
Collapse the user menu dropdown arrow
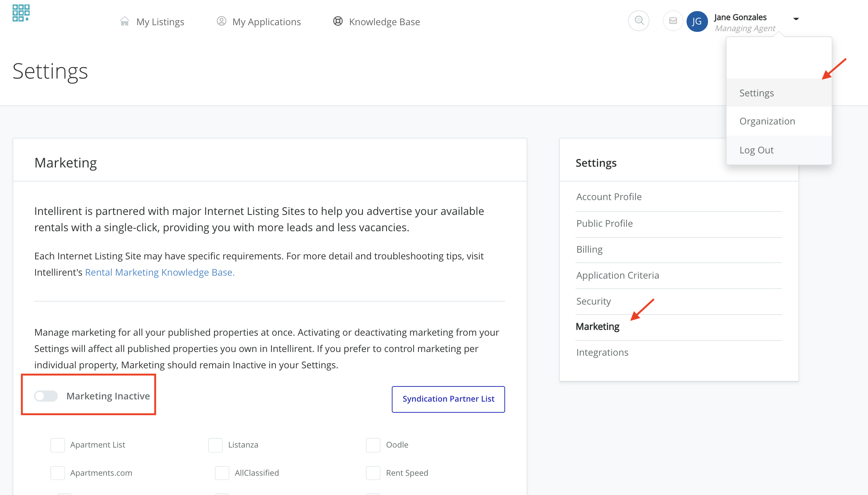pyautogui.click(x=796, y=19)
